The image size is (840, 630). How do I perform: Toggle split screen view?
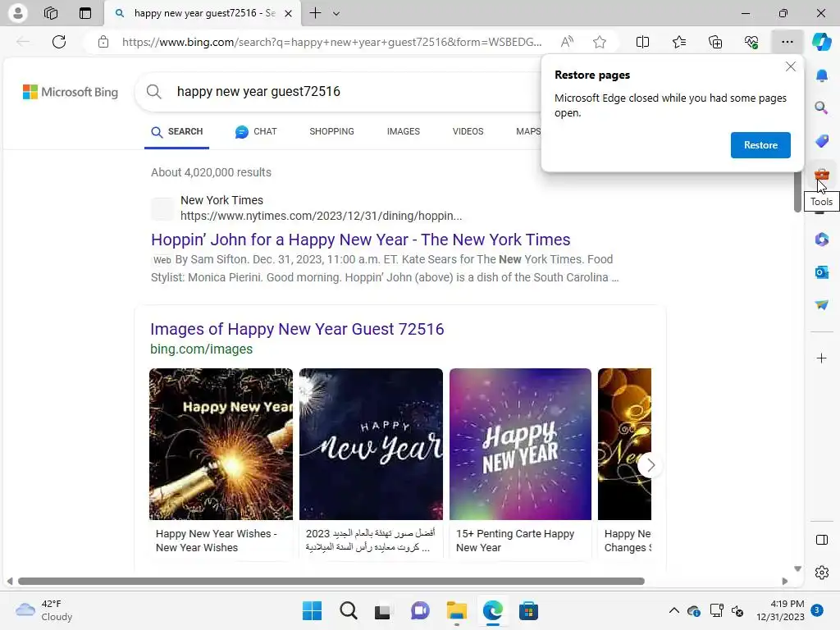point(642,42)
